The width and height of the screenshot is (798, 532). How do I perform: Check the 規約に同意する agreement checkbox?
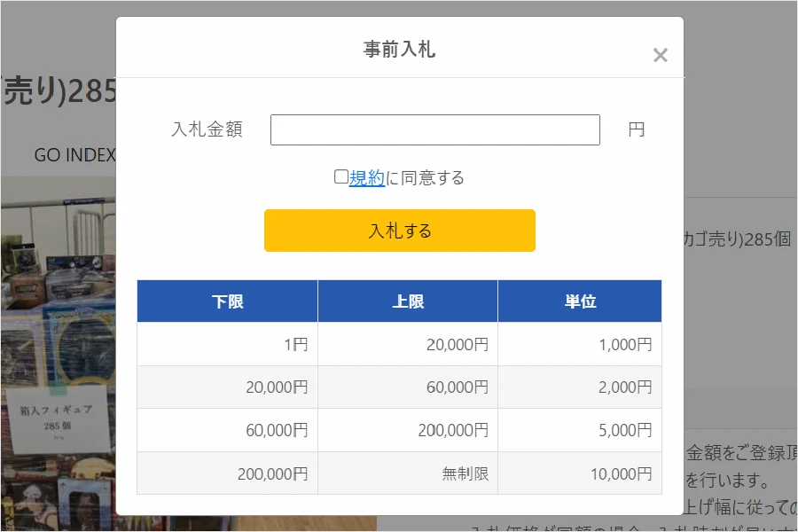[340, 177]
